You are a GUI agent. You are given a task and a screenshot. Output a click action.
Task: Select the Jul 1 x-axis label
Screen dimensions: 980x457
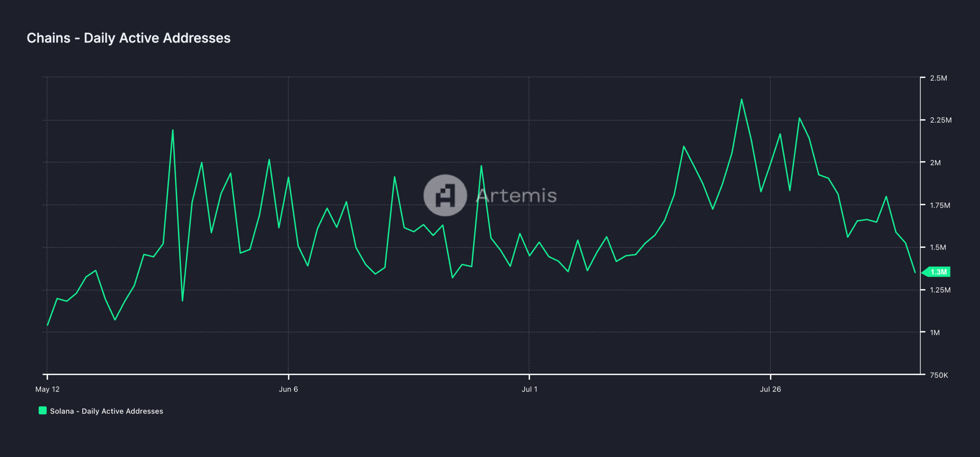click(529, 389)
